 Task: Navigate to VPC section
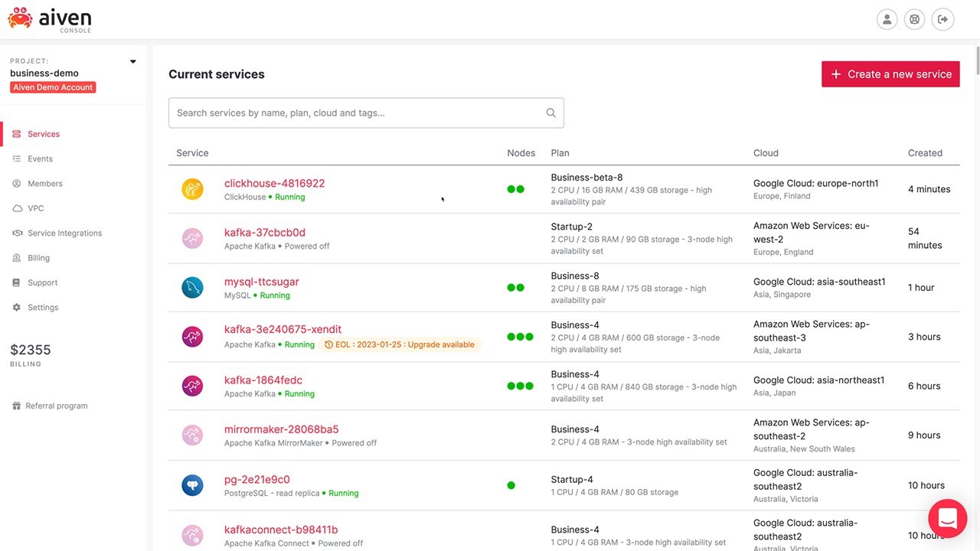point(36,208)
